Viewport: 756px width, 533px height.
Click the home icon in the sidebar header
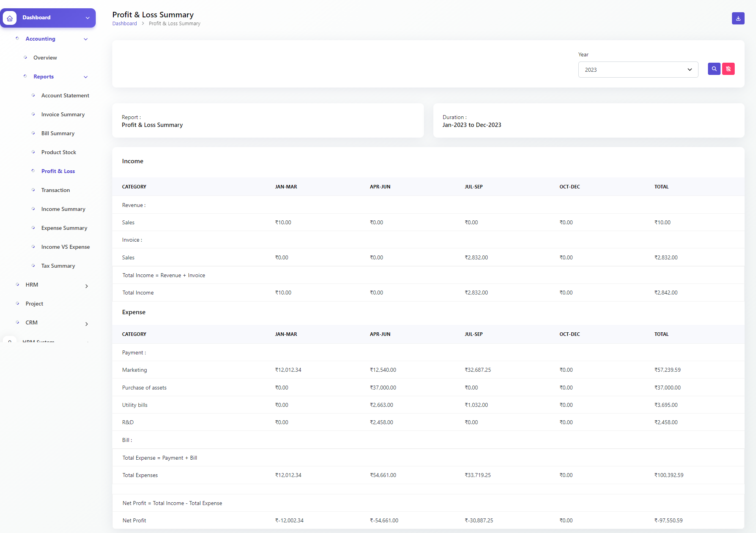[9, 18]
